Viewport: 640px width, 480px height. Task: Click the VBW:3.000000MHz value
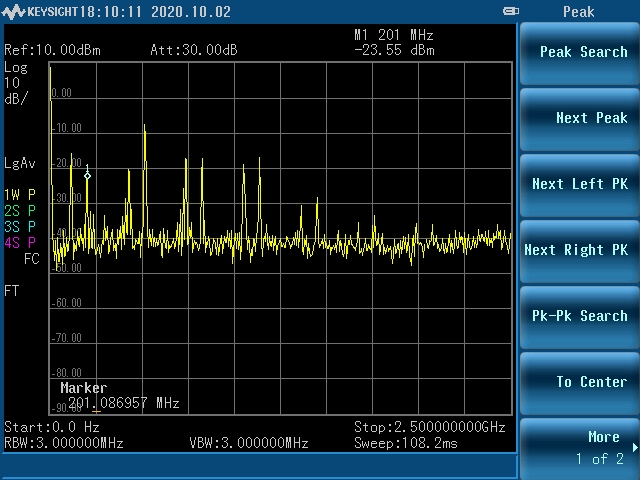[x=249, y=443]
